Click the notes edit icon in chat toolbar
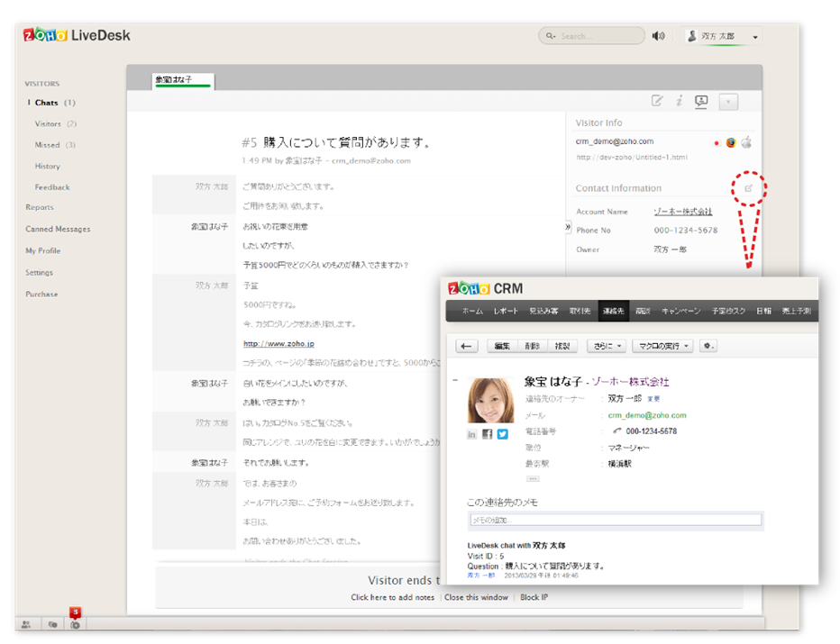The image size is (840, 644). pos(657,101)
